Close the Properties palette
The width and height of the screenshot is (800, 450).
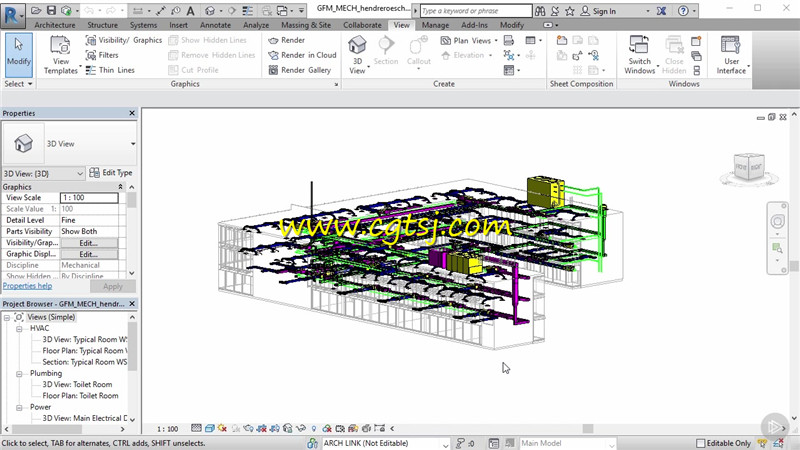coord(132,113)
